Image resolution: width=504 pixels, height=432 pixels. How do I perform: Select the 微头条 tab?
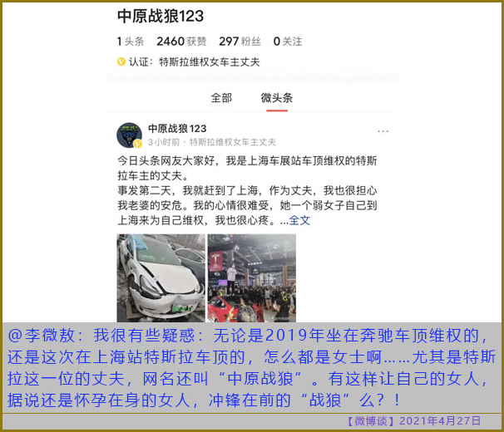coord(277,98)
